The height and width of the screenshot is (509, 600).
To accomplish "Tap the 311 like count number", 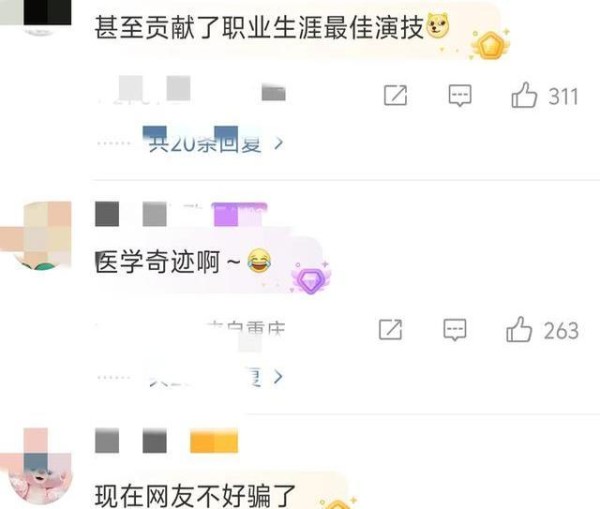I will pos(563,96).
